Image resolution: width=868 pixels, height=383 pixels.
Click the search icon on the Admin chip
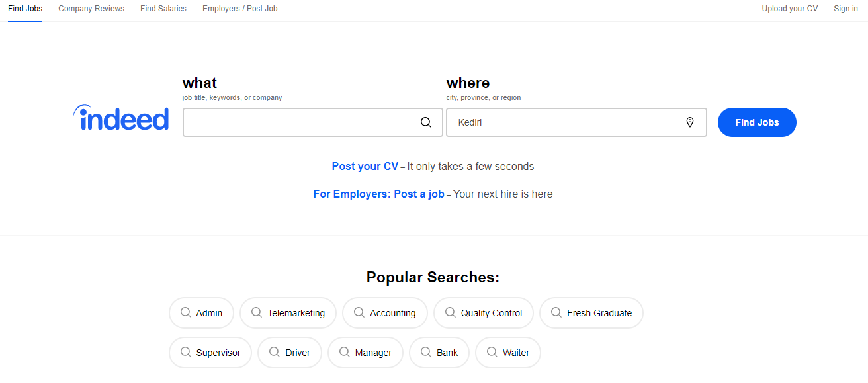coord(186,312)
